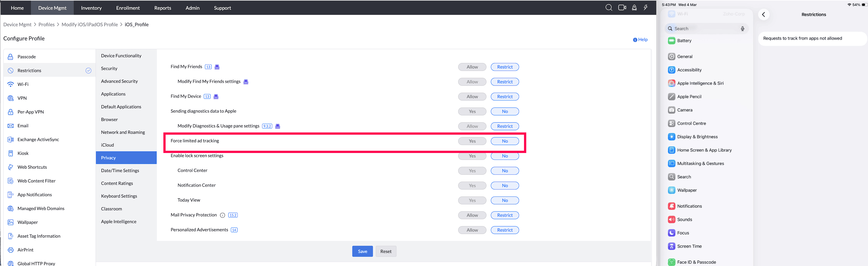Click the App Notifications icon

tap(10, 194)
